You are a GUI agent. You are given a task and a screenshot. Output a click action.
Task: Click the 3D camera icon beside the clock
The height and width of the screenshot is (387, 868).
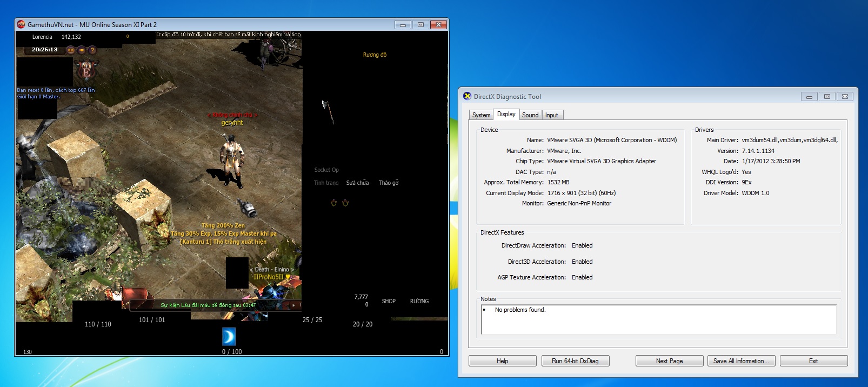71,50
